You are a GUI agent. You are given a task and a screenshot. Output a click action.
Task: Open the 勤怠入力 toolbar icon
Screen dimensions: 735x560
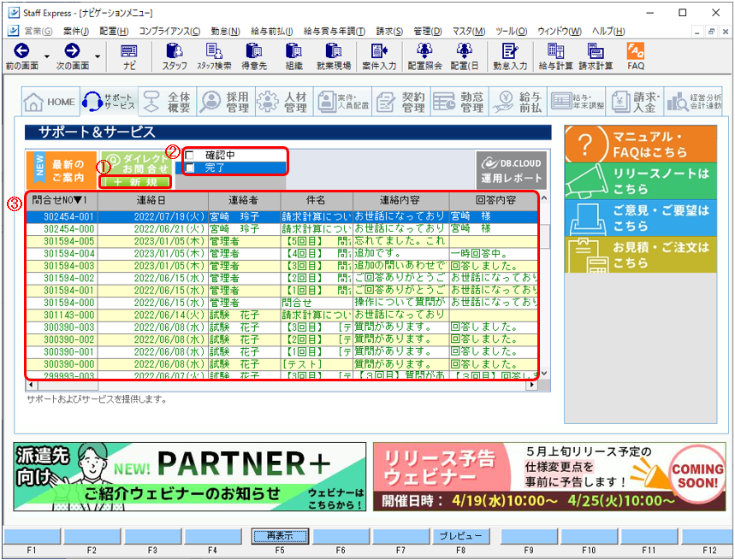(510, 57)
